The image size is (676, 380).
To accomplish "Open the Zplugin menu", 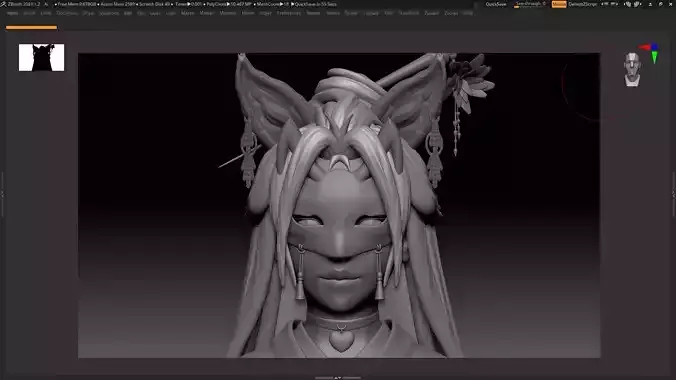I will pos(432,13).
